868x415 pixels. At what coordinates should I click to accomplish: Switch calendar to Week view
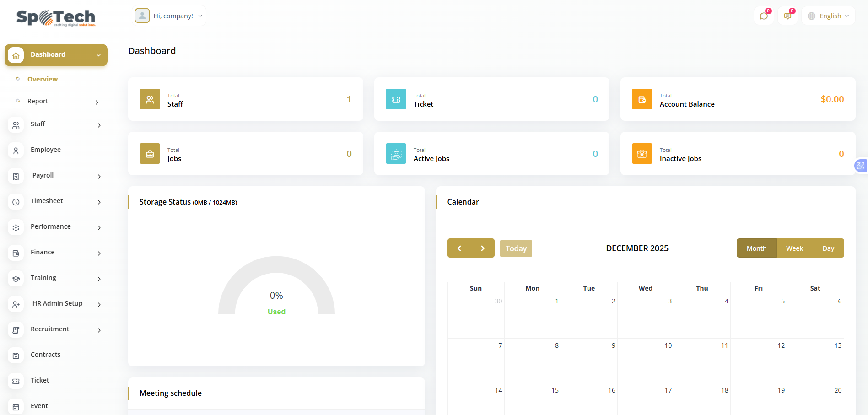point(794,248)
